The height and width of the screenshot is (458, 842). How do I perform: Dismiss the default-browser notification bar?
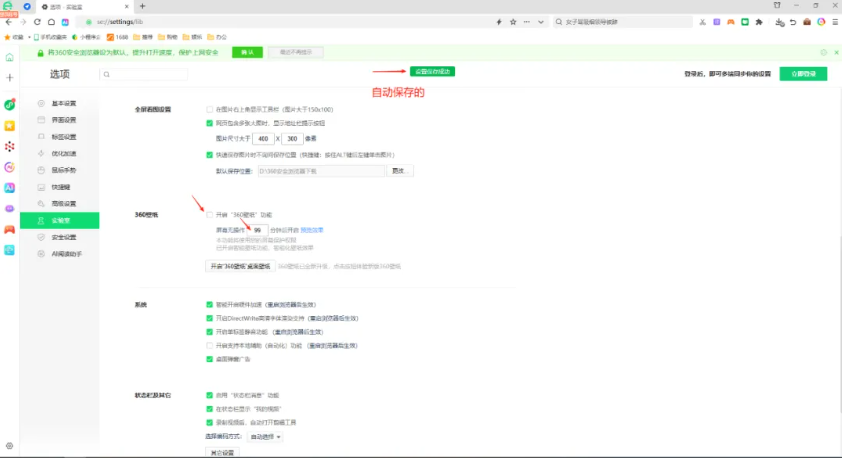(x=836, y=53)
